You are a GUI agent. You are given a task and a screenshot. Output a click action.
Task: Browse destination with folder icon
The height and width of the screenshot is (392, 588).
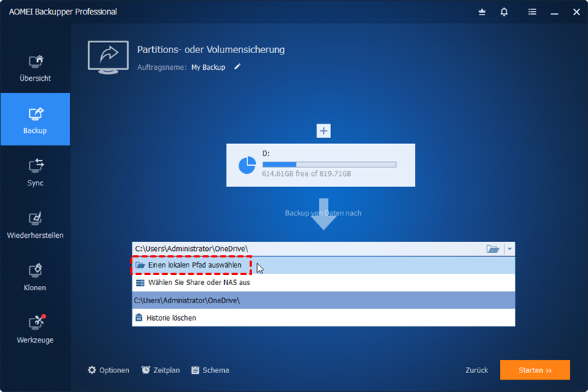coord(493,249)
